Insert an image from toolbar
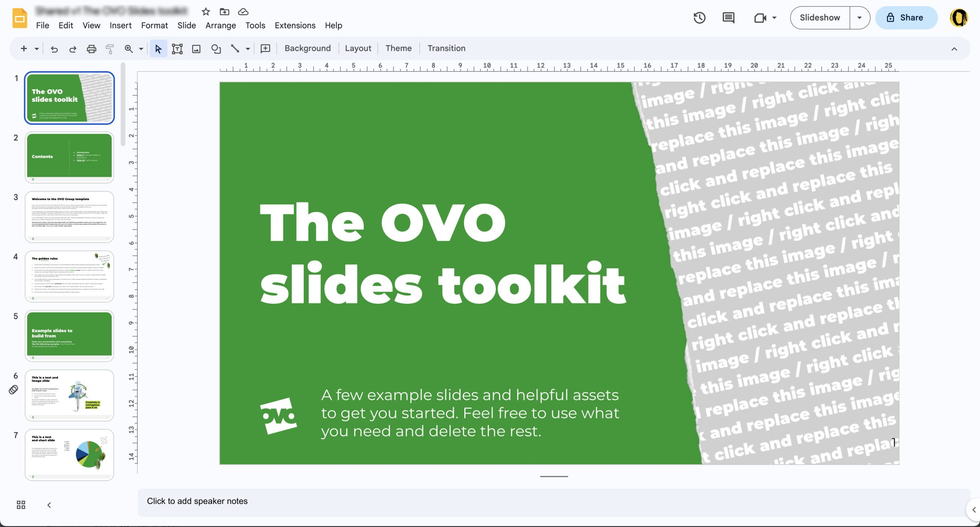This screenshot has height=527, width=980. (x=196, y=49)
